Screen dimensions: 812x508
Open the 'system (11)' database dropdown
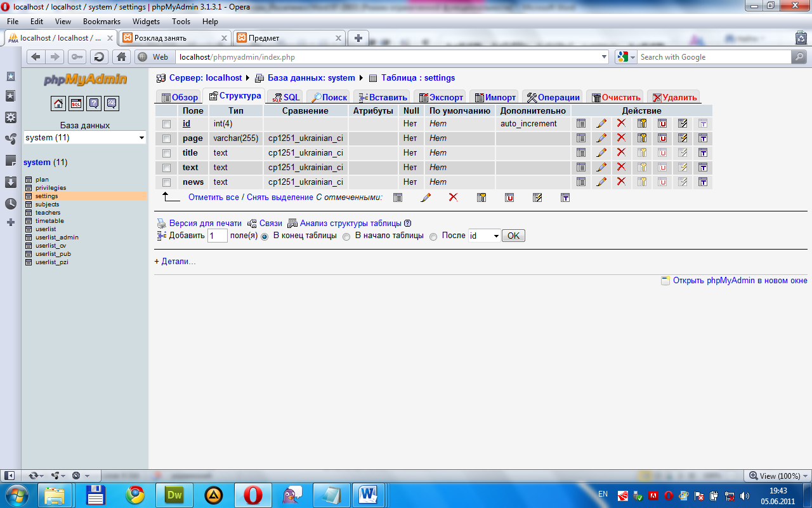click(85, 138)
